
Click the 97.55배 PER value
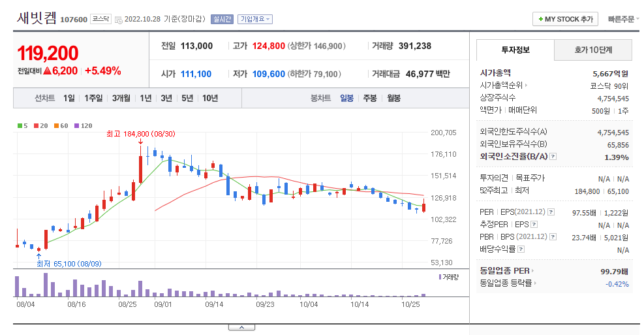point(584,213)
